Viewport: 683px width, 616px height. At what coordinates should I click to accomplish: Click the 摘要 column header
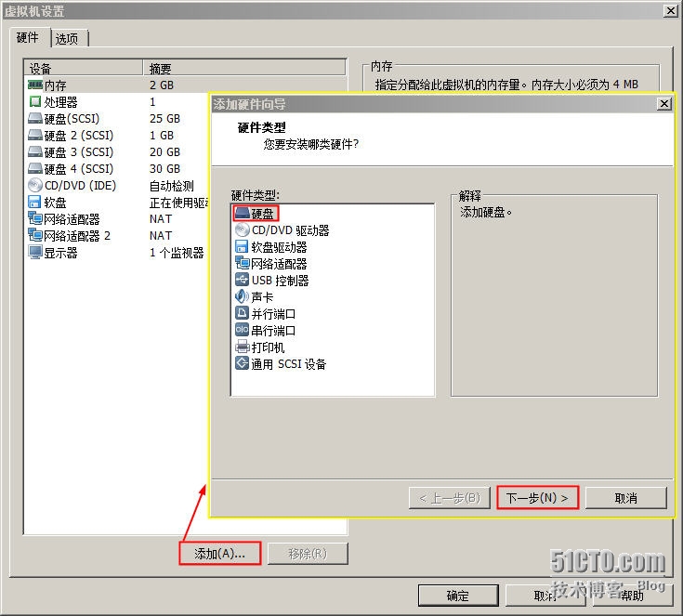click(x=244, y=68)
